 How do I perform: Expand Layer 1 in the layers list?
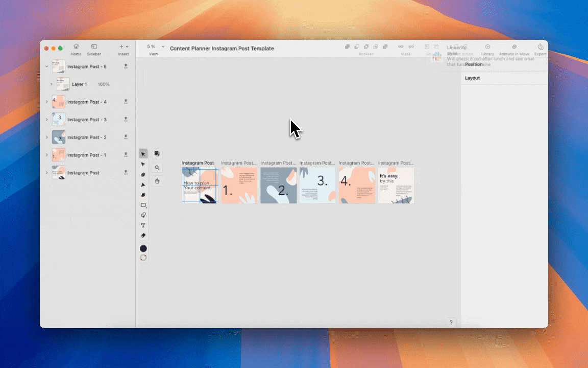click(x=52, y=84)
